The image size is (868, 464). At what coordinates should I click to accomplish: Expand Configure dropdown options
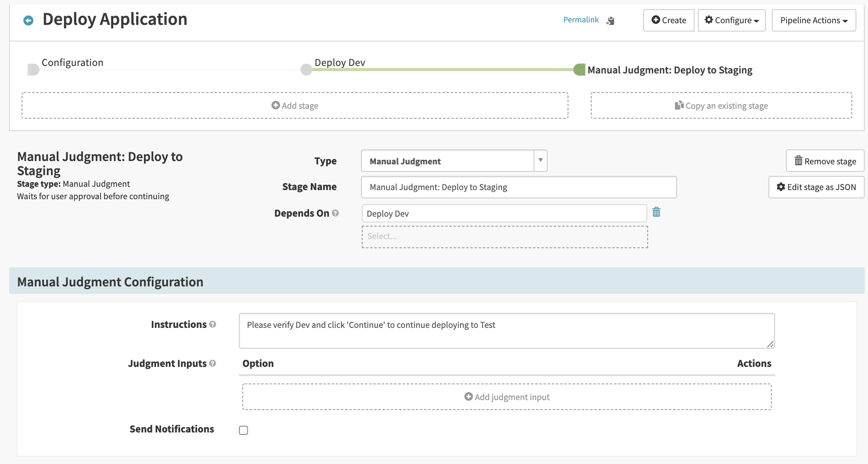pyautogui.click(x=731, y=20)
